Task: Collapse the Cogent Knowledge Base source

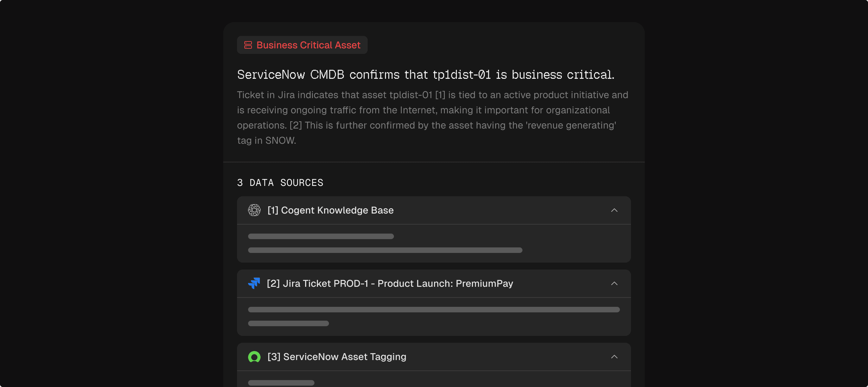Action: coord(614,210)
